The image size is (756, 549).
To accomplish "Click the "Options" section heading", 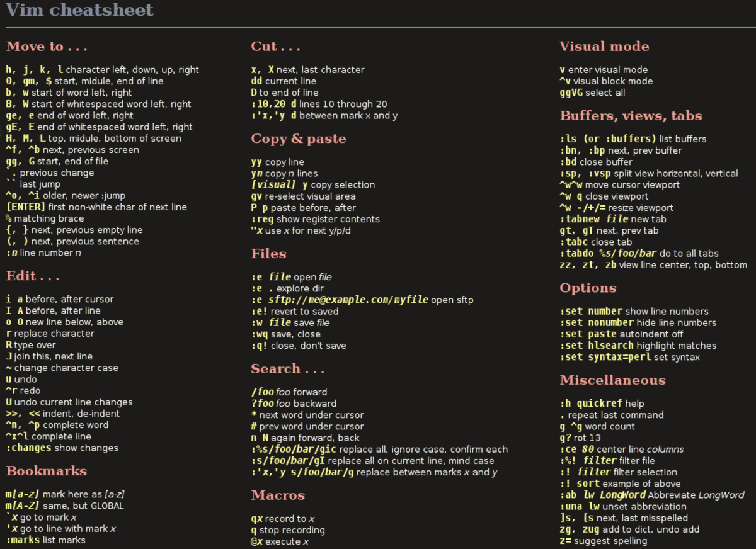I will [588, 288].
